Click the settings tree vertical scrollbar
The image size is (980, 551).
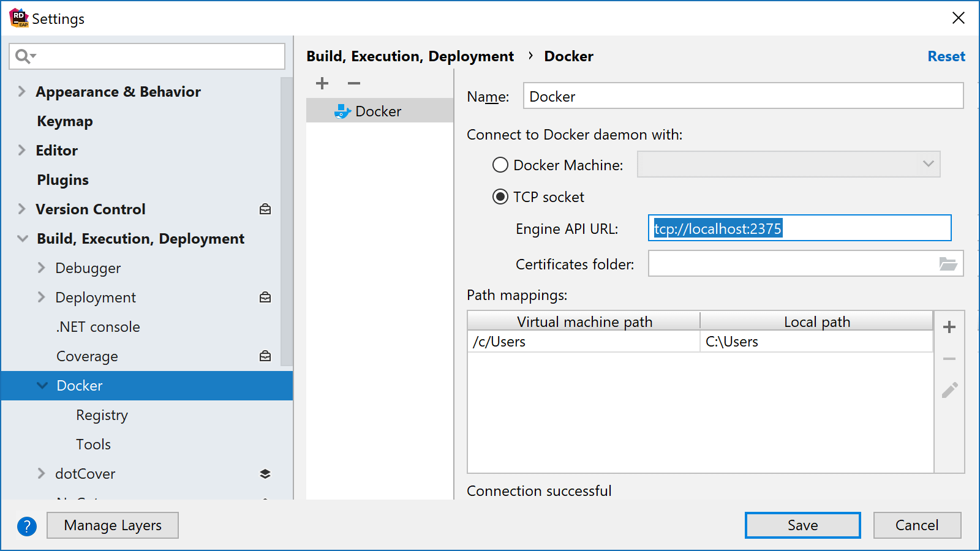coord(287,222)
